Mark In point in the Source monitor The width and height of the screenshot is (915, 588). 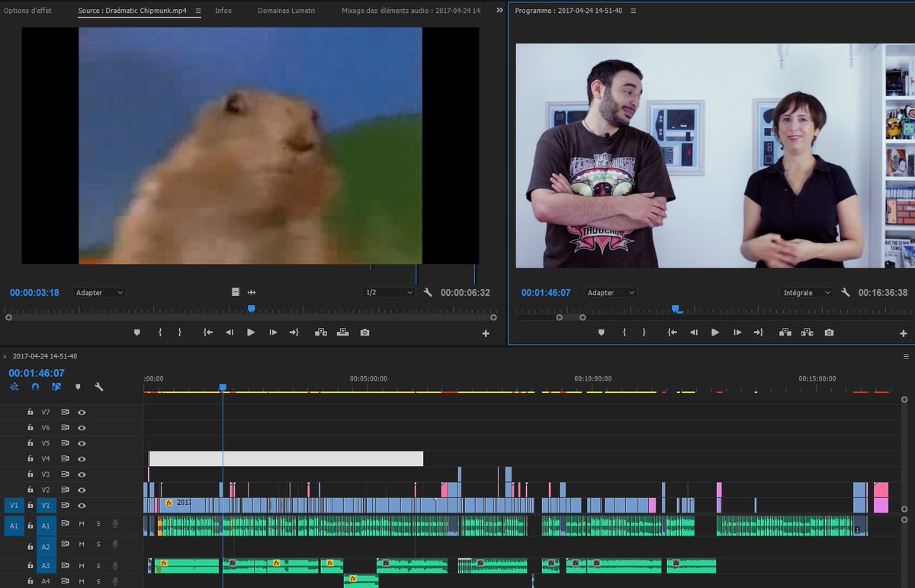point(160,333)
